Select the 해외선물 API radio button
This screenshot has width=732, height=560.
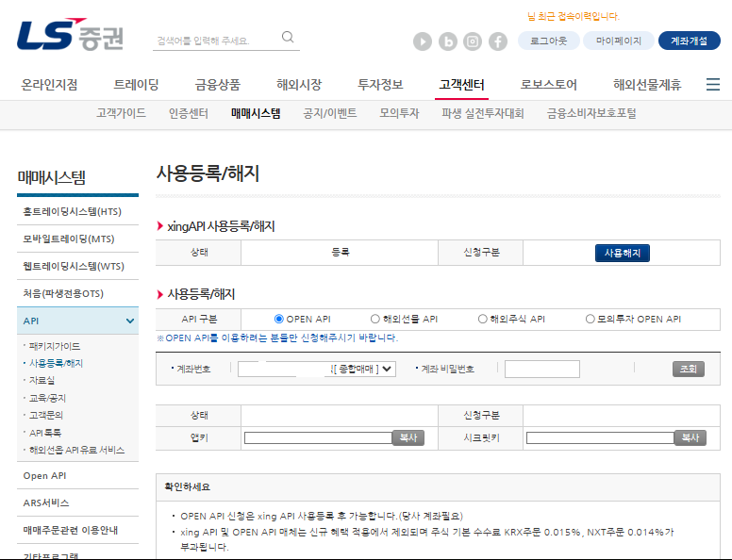coord(374,319)
